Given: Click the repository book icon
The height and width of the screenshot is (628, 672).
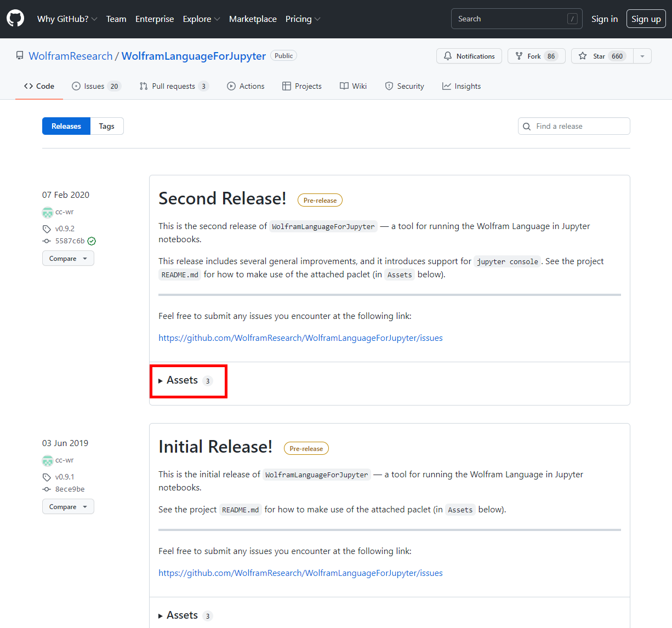Looking at the screenshot, I should 20,56.
